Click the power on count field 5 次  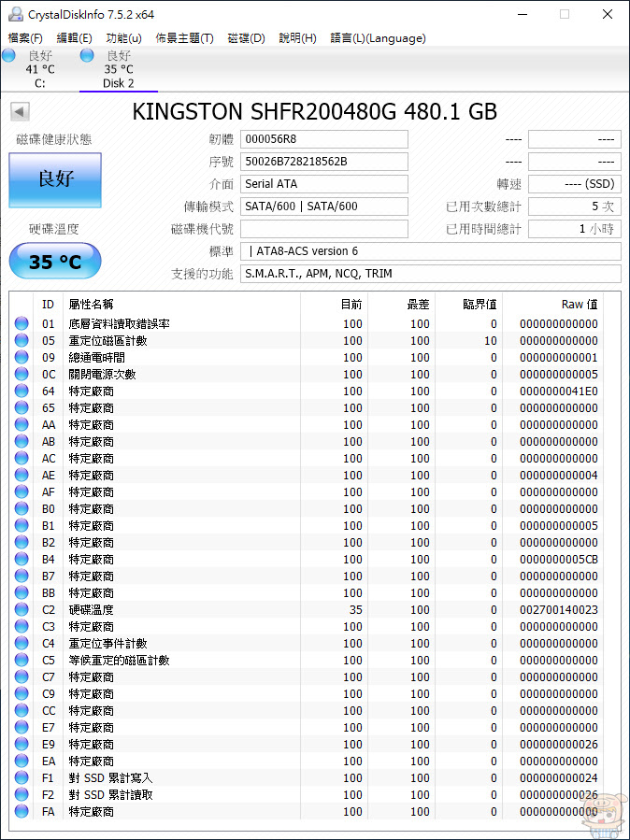575,206
